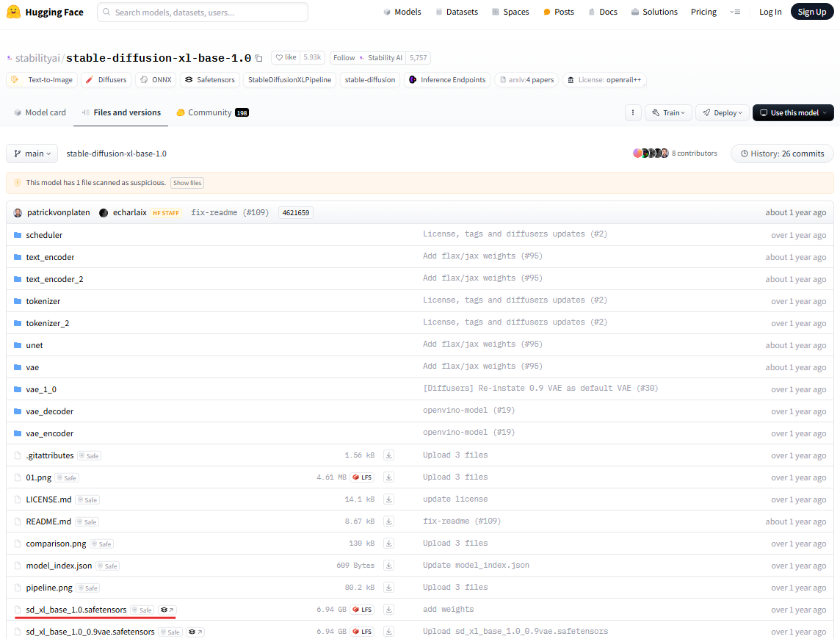Download the .gitattributes file
Viewport: 840px width, 639px height.
coord(389,455)
